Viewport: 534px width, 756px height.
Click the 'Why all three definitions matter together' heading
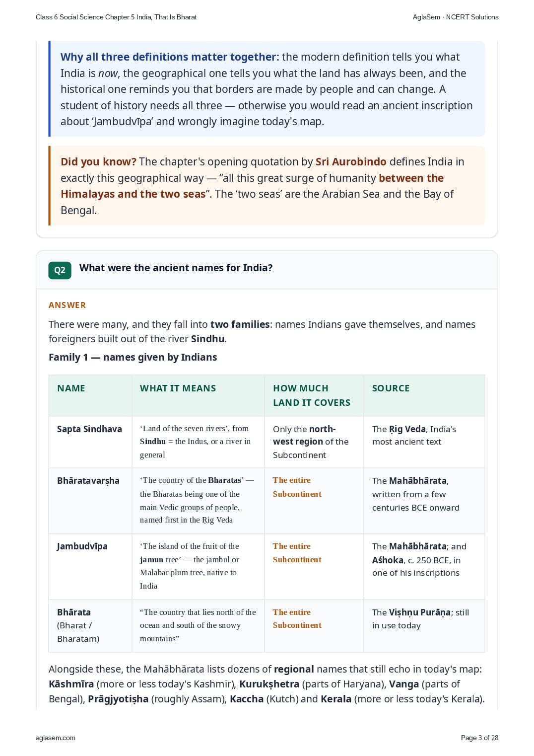pos(170,57)
